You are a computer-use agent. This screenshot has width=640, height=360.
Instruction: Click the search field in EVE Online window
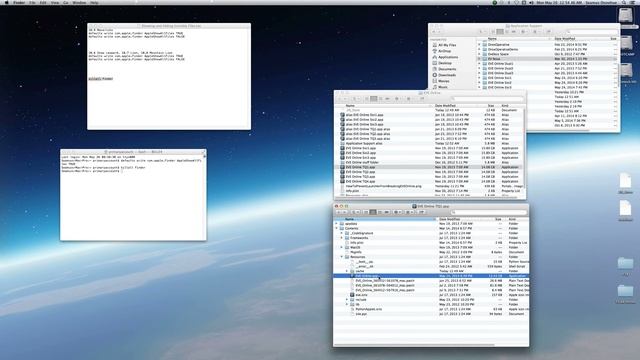[x=487, y=99]
